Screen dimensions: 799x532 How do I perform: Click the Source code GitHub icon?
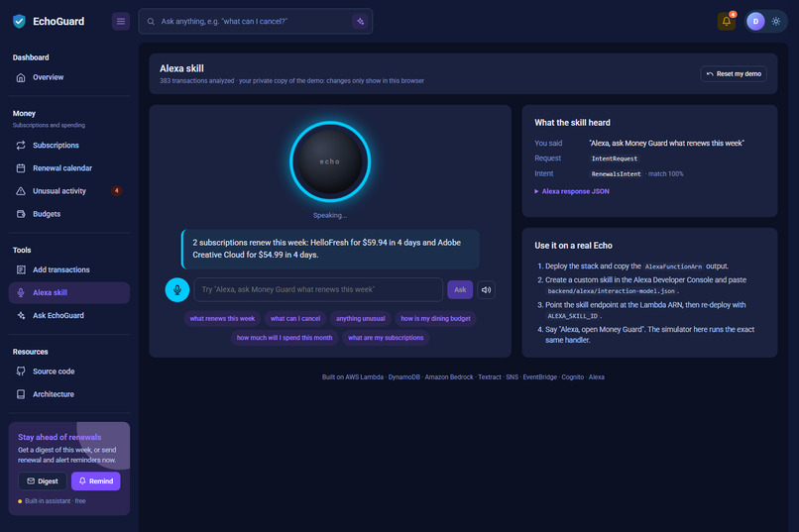click(21, 372)
